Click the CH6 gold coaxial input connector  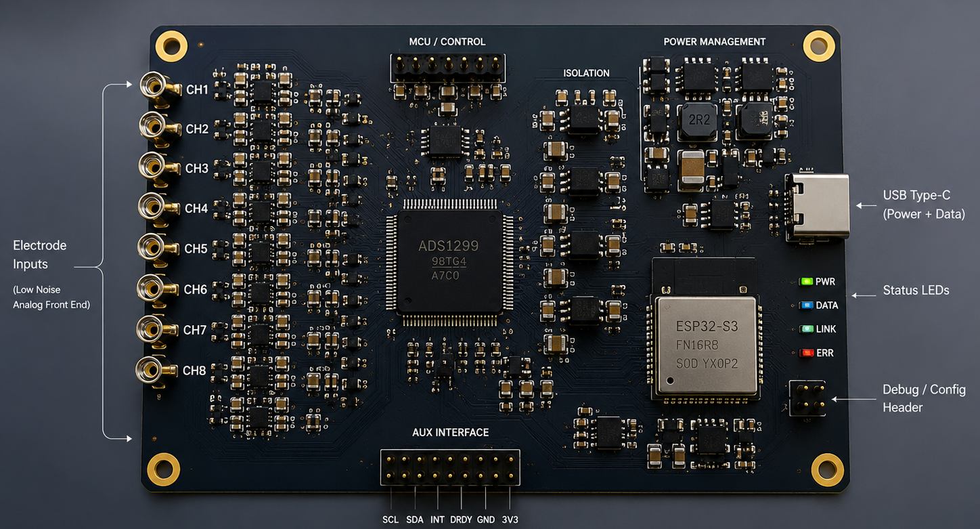pyautogui.click(x=158, y=290)
